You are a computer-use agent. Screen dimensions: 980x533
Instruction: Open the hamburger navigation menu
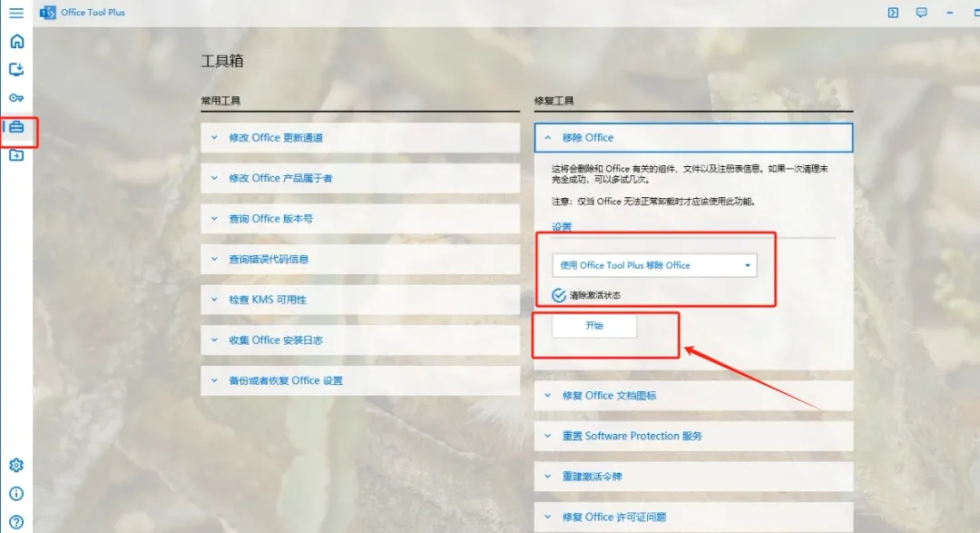click(x=16, y=13)
